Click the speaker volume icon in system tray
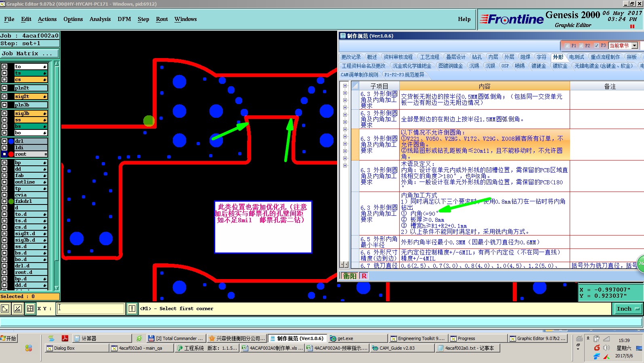The image size is (644, 363). 606,348
